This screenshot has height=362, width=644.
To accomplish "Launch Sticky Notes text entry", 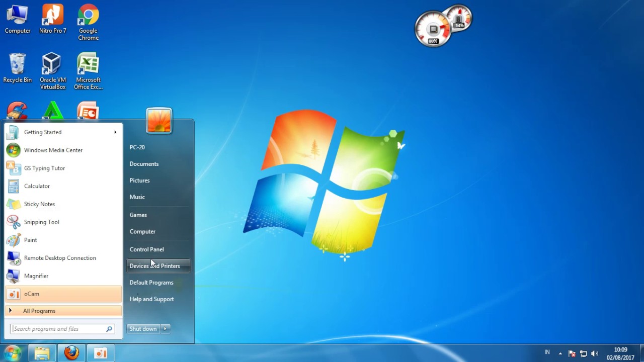I will (39, 204).
